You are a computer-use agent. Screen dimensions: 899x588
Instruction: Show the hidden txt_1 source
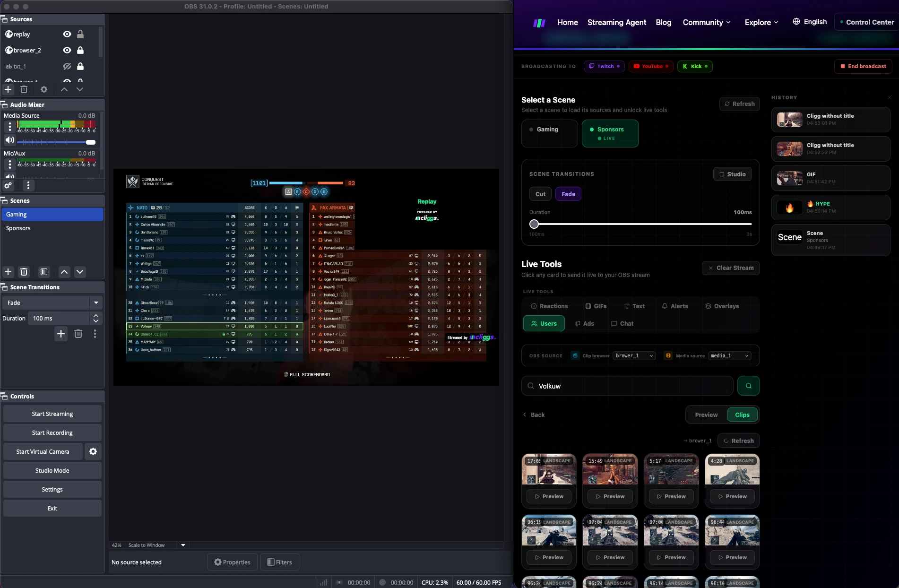pos(67,66)
